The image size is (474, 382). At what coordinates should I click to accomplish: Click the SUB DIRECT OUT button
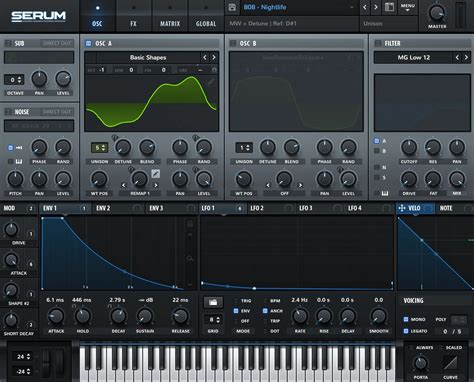click(57, 43)
